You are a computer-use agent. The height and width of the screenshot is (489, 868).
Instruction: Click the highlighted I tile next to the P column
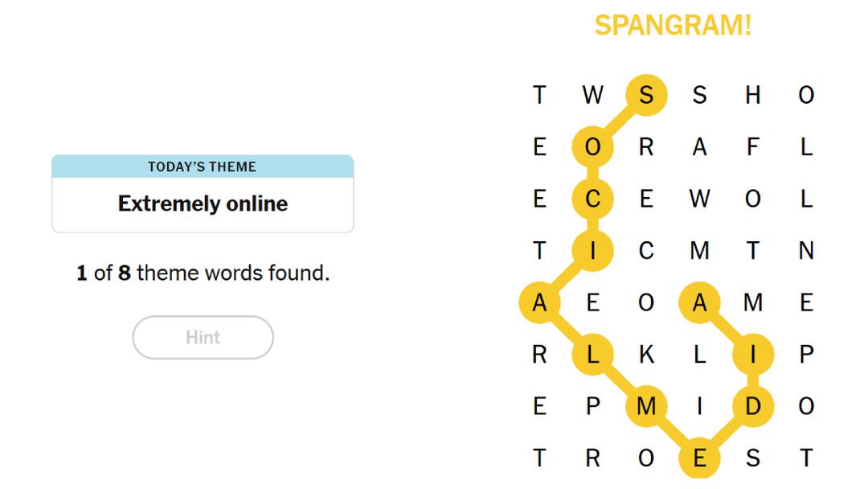pos(754,354)
